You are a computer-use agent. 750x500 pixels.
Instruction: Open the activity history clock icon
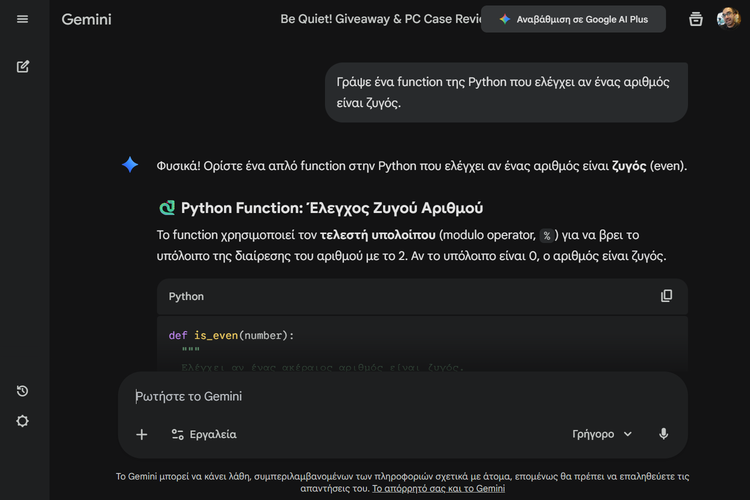(23, 391)
